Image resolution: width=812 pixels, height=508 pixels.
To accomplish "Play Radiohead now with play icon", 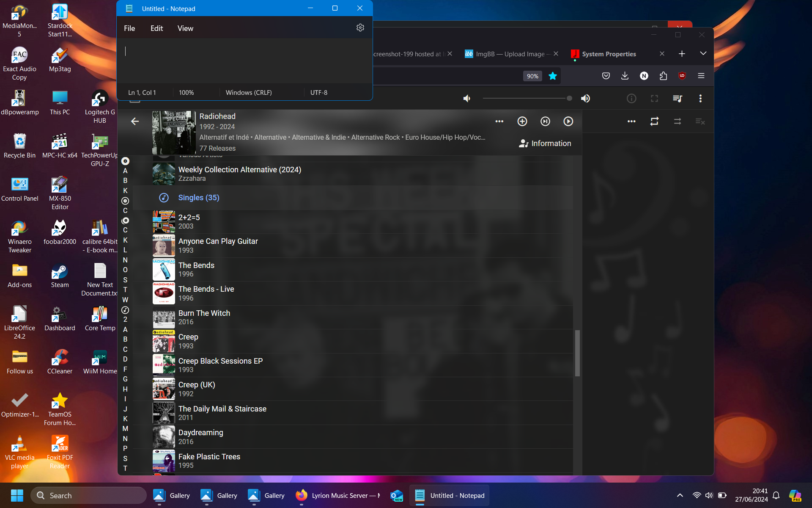I will [x=568, y=121].
